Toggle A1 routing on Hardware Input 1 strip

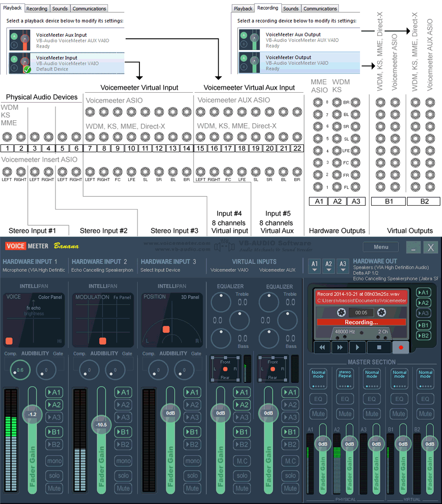tap(54, 392)
